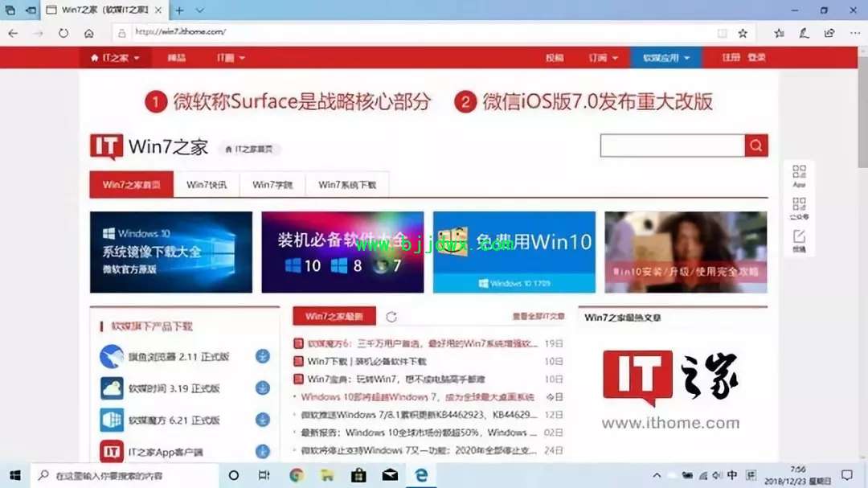Share this page via Edge share icon
The height and width of the screenshot is (488, 868).
click(x=829, y=33)
